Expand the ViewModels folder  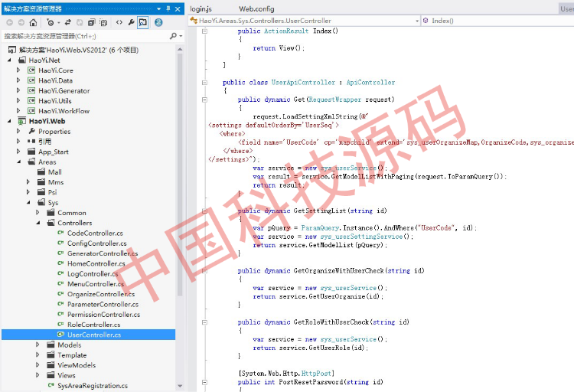pos(38,365)
